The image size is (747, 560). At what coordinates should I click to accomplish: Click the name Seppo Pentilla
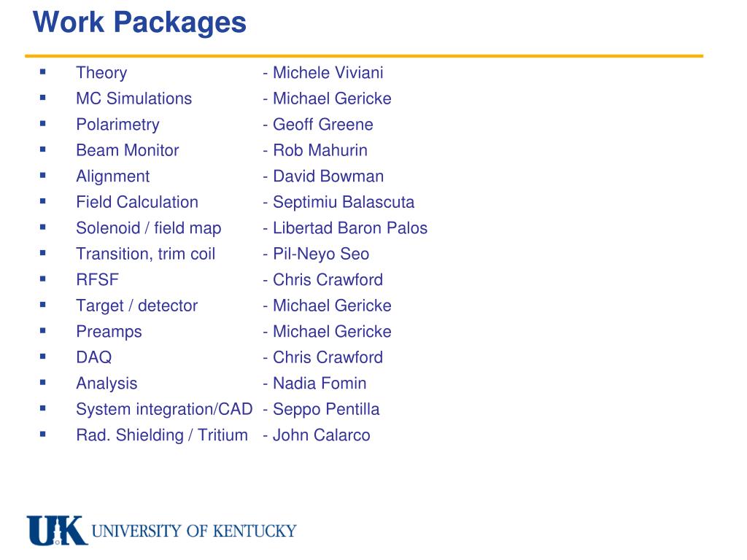pos(326,409)
